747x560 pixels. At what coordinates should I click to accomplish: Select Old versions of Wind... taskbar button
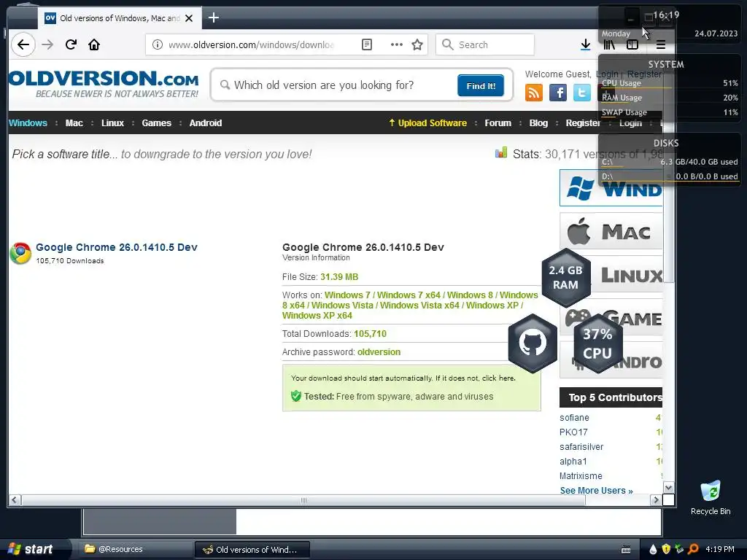(252, 550)
